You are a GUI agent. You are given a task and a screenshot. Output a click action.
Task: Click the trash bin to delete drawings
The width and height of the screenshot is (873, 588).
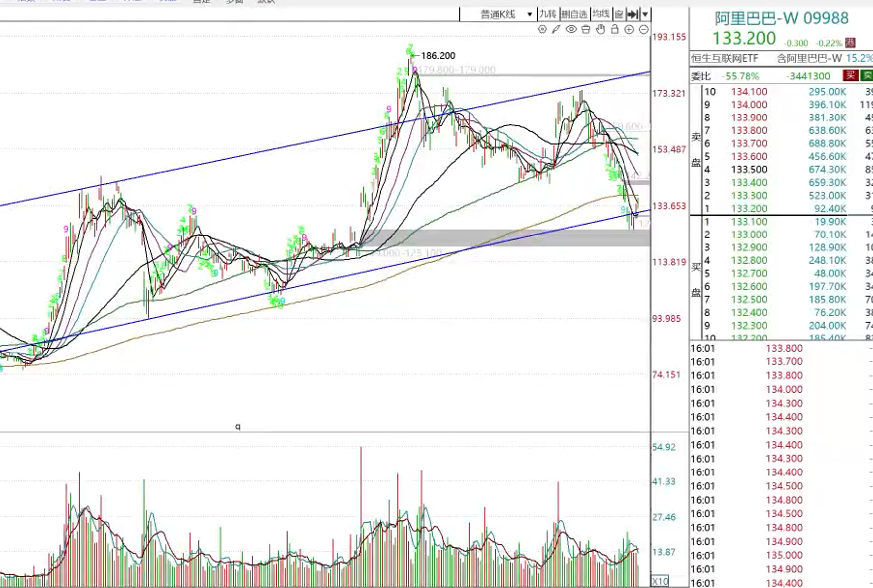(586, 30)
